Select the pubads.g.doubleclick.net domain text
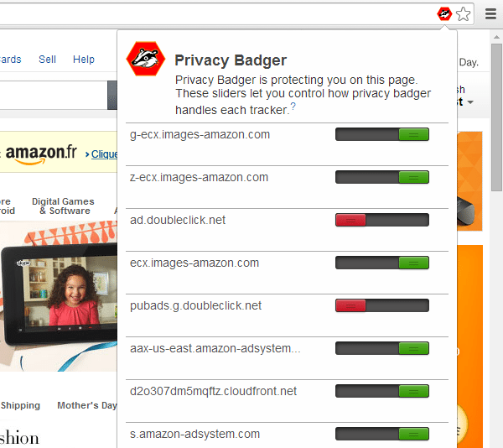Image resolution: width=503 pixels, height=448 pixels. (x=195, y=306)
